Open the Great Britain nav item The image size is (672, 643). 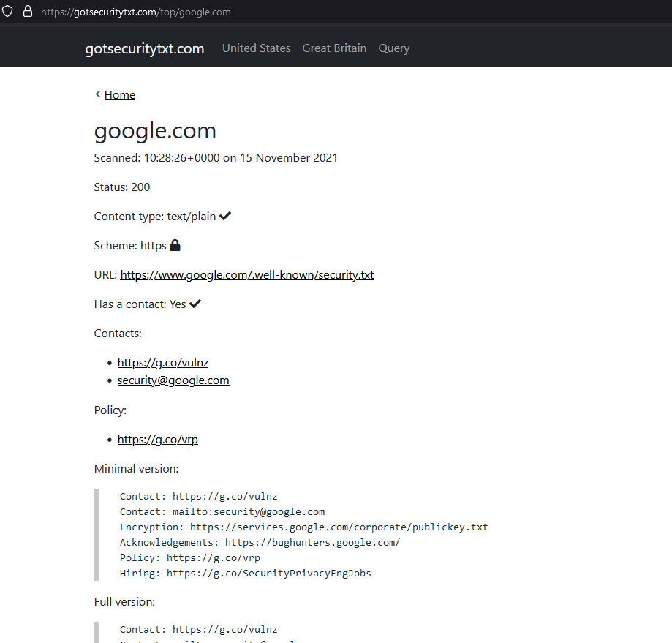point(334,48)
